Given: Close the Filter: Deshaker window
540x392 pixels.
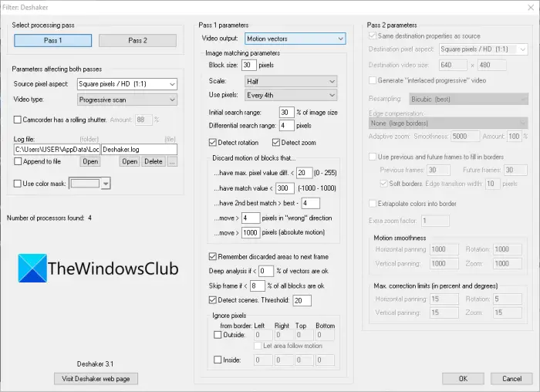Looking at the screenshot, I should coord(531,7).
